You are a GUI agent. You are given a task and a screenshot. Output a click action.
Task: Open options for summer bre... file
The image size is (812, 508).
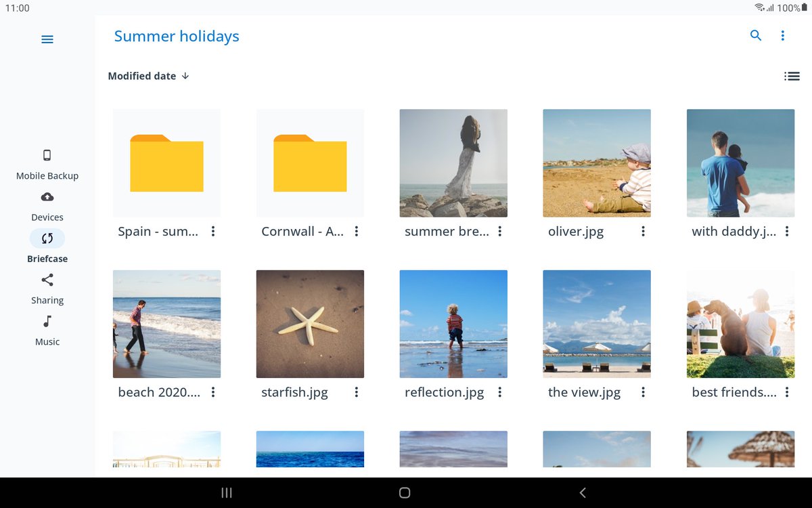tap(500, 231)
